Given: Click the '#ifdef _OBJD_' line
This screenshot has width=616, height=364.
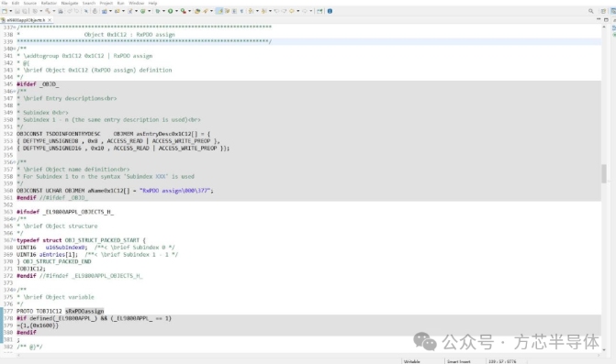Looking at the screenshot, I should pos(38,84).
